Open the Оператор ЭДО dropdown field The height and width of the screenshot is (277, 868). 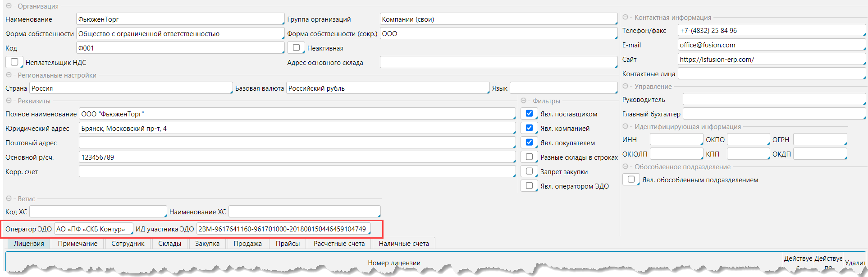93,229
